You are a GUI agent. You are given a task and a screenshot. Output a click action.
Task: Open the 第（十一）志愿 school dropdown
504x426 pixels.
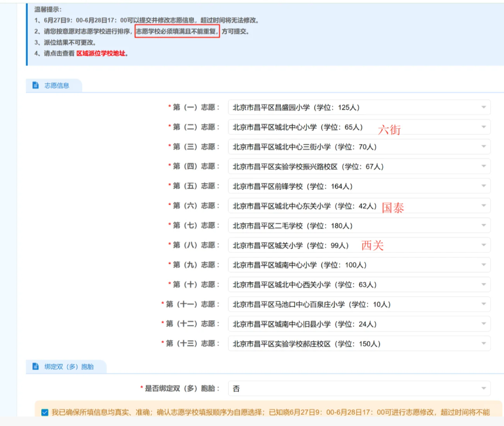[x=359, y=304]
